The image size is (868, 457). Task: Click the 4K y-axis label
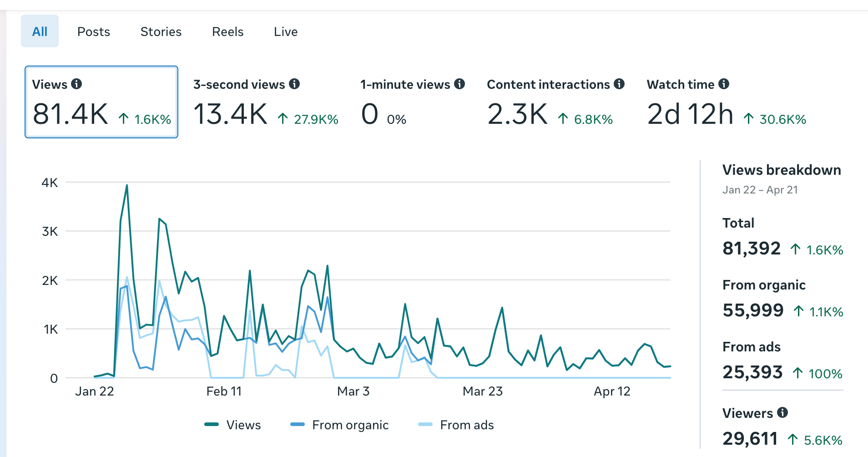tap(50, 183)
